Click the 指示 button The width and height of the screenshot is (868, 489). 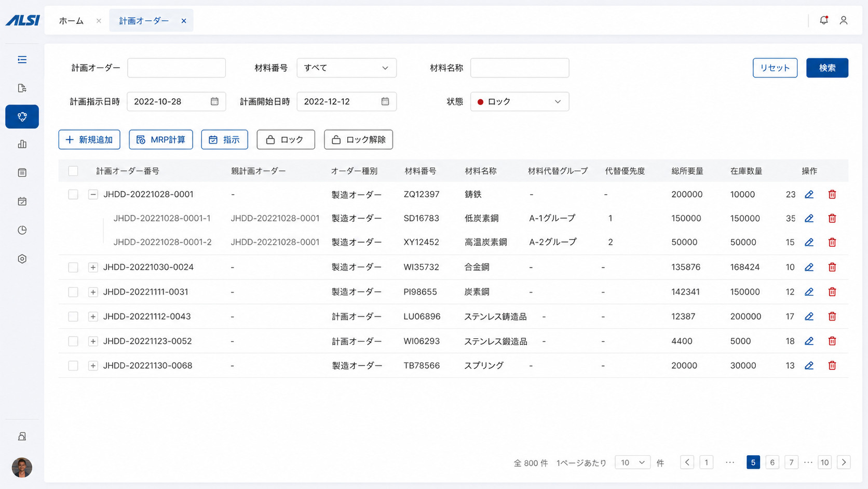point(224,140)
